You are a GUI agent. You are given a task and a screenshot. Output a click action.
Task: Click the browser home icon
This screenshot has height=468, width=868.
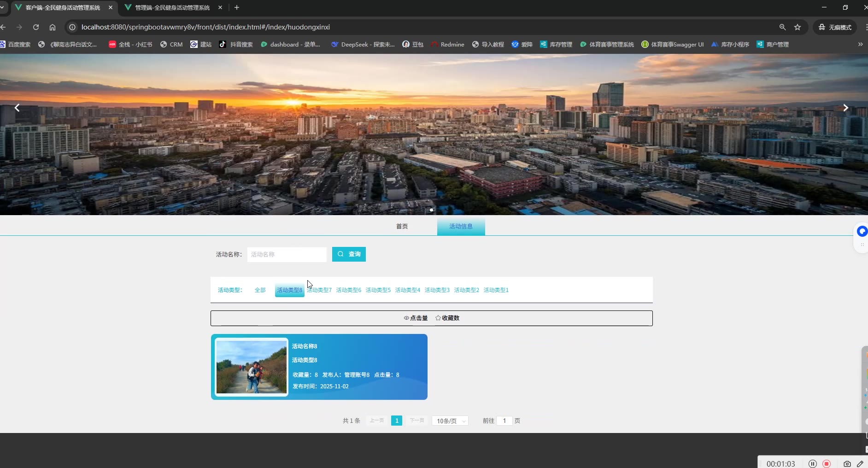(x=53, y=27)
